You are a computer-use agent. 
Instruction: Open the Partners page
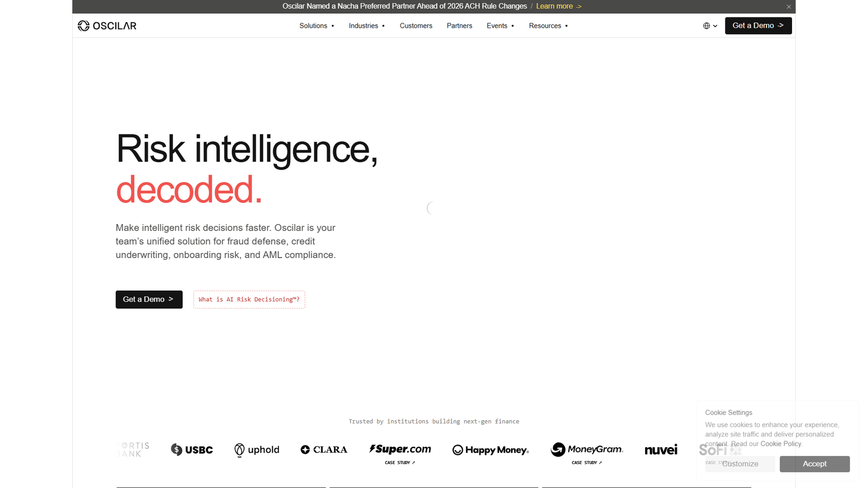point(459,25)
